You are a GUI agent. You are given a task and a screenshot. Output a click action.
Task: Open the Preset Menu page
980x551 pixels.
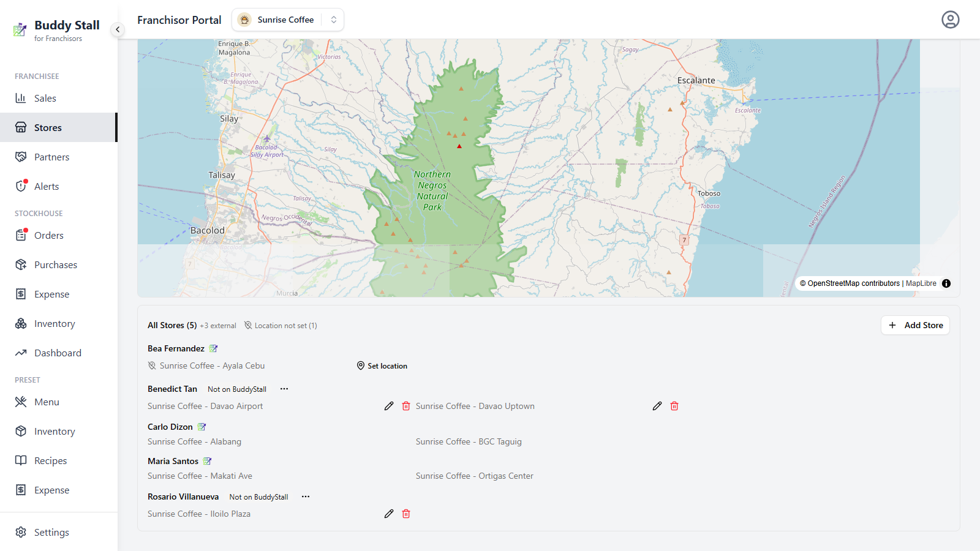[59, 402]
